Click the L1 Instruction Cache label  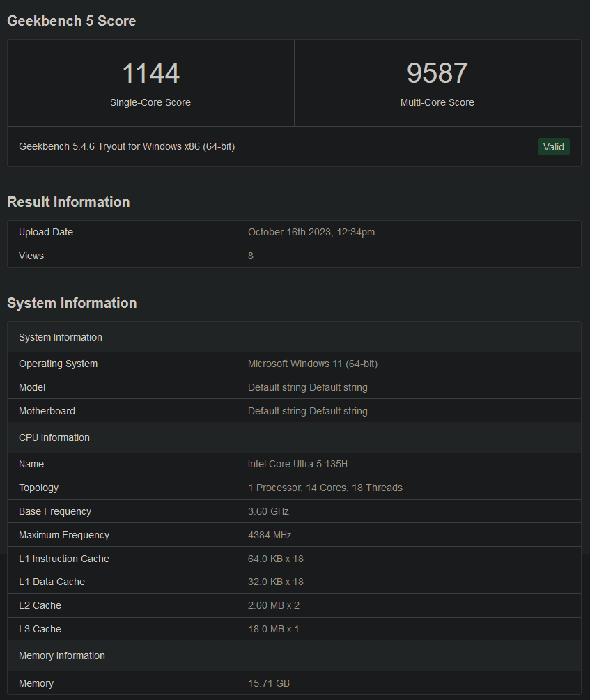click(x=64, y=559)
